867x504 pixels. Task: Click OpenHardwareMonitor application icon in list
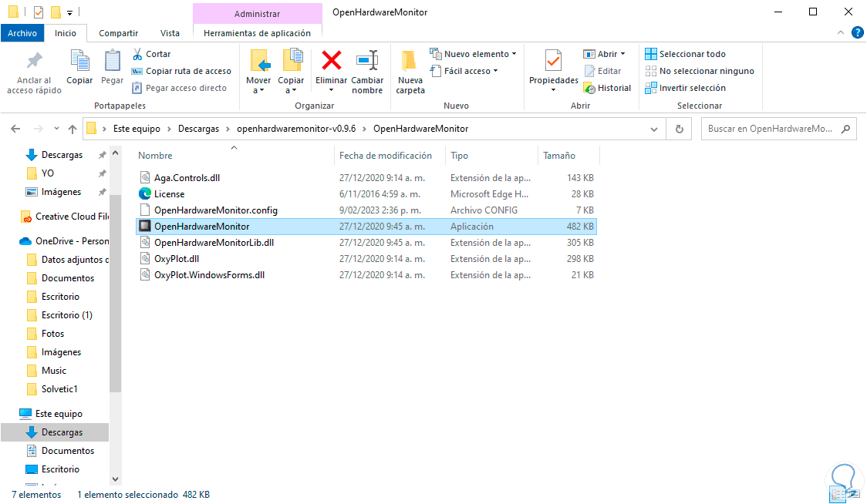click(145, 226)
